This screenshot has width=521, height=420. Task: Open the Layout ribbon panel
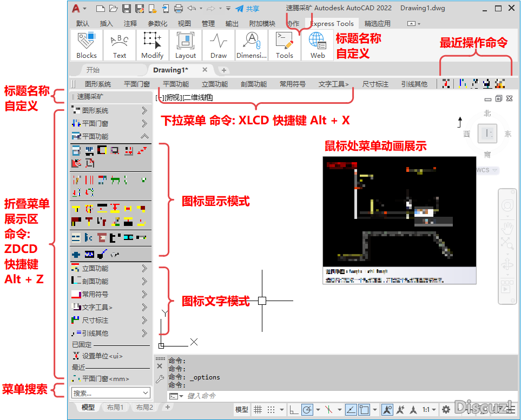coord(186,45)
